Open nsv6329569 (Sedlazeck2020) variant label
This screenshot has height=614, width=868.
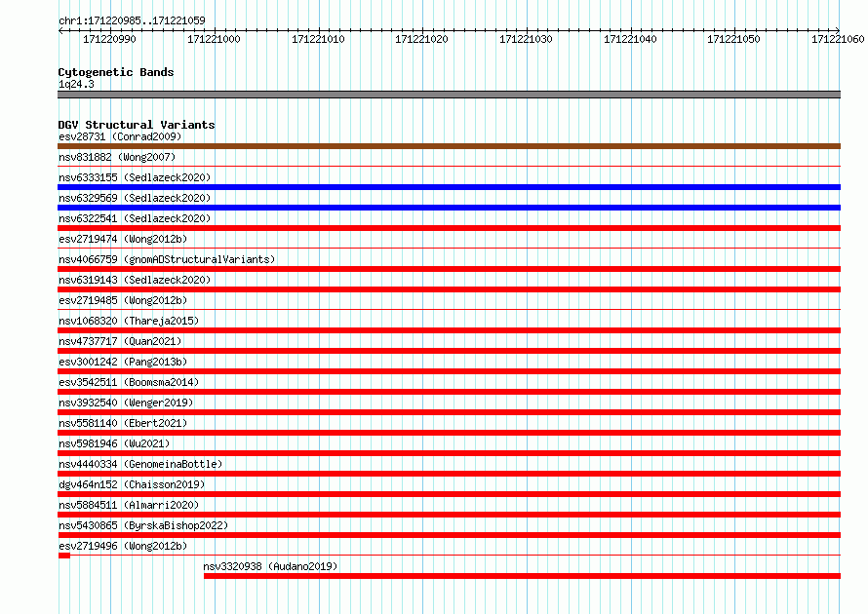[135, 198]
